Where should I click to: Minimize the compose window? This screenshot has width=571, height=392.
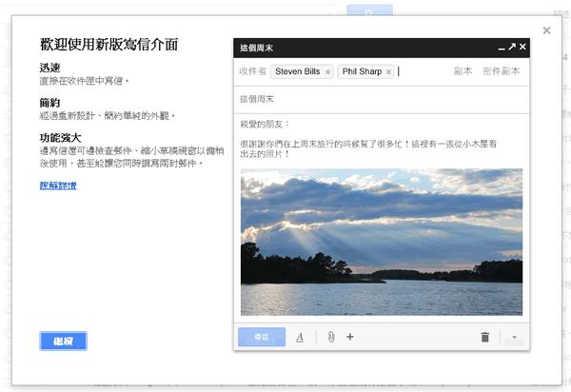tap(501, 47)
